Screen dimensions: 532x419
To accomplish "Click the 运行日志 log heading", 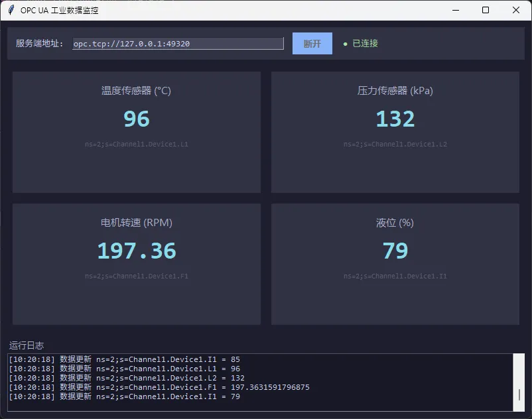I will point(27,345).
